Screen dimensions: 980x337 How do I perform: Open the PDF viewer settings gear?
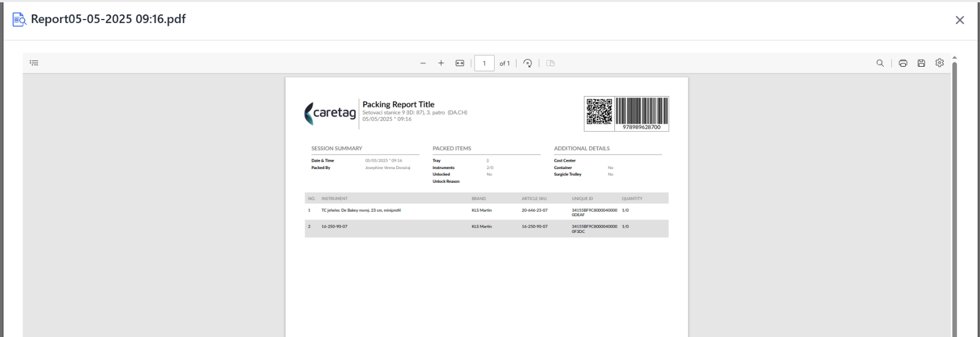tap(940, 63)
